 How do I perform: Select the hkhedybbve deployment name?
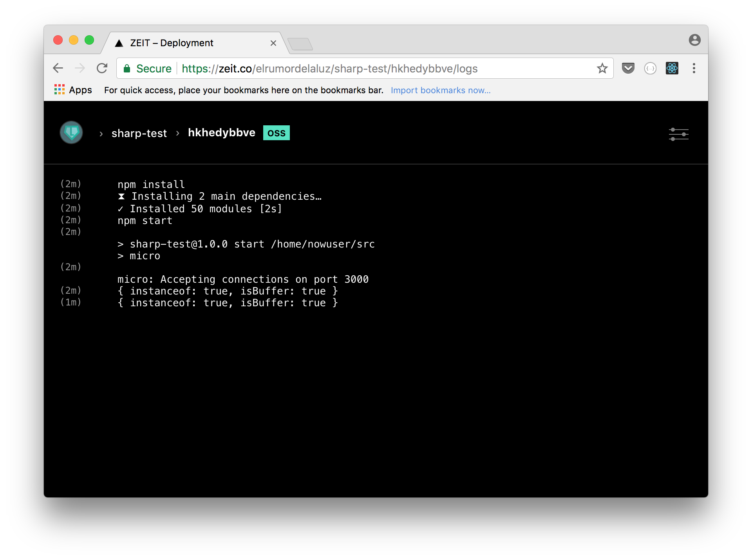(x=221, y=132)
